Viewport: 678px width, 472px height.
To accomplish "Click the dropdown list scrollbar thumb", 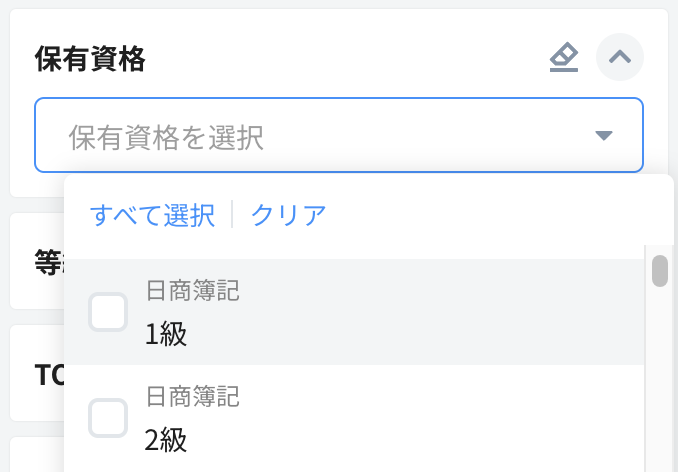I will (660, 271).
